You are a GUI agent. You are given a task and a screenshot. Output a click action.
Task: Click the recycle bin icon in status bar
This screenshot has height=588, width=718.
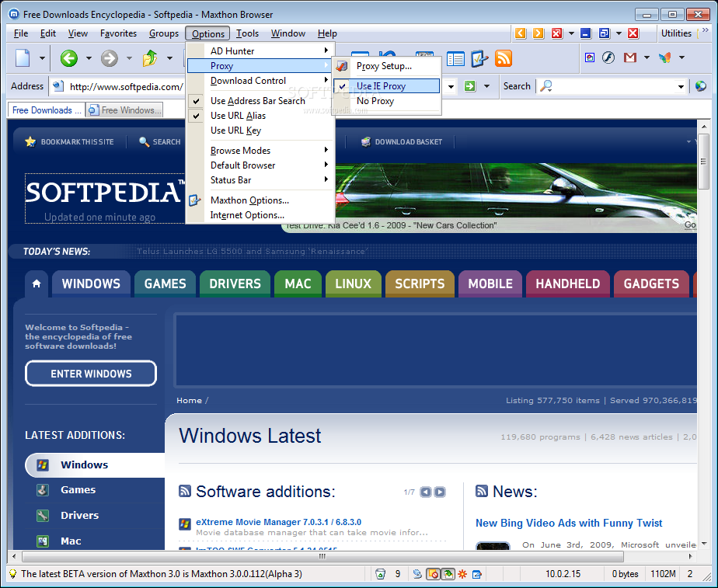click(380, 574)
